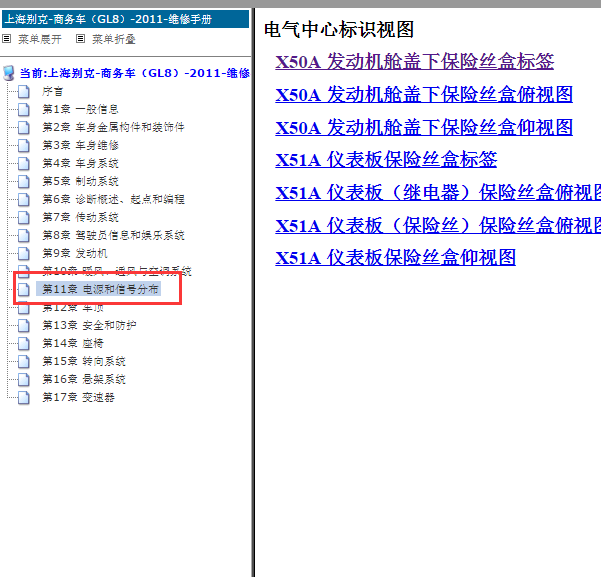Collapse all menus via 菜单折叠 label

pos(114,39)
